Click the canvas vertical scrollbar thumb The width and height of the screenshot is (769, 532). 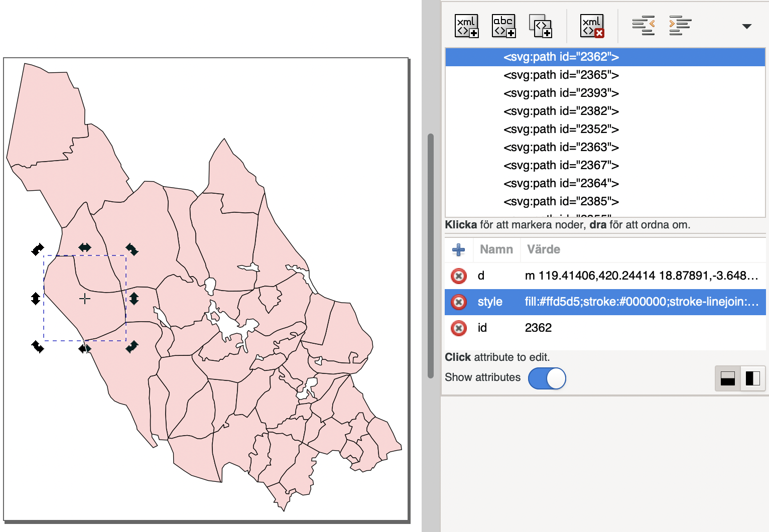(430, 256)
